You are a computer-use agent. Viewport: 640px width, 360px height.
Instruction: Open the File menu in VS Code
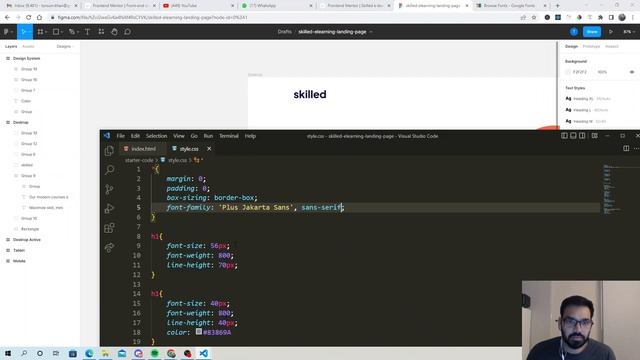(x=120, y=136)
